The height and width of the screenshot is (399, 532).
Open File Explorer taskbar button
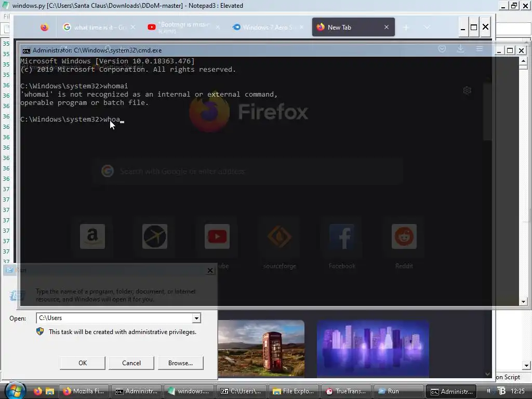(x=294, y=391)
